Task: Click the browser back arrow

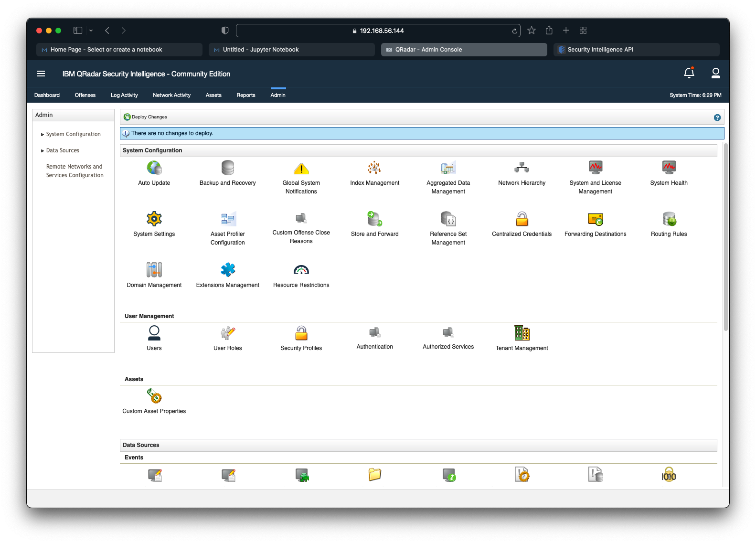Action: pyautogui.click(x=107, y=31)
